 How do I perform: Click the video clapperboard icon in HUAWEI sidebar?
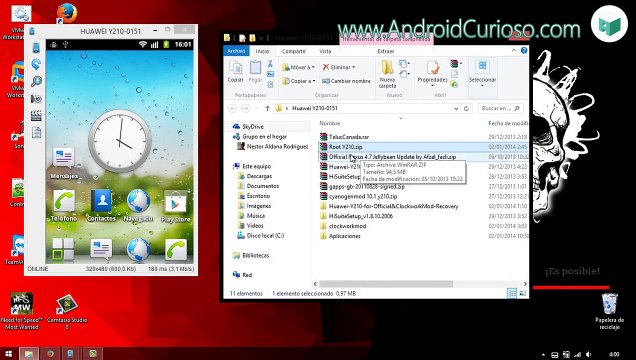coord(36,116)
